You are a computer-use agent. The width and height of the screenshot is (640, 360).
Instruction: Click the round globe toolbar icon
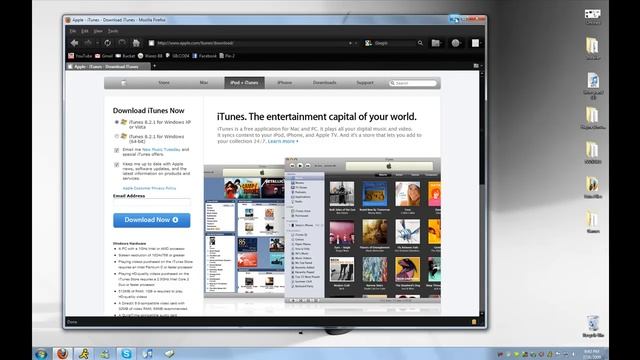pyautogui.click(x=456, y=43)
